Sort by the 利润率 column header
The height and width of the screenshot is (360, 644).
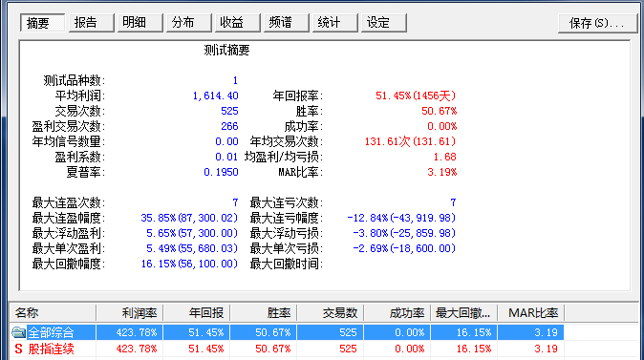point(130,313)
